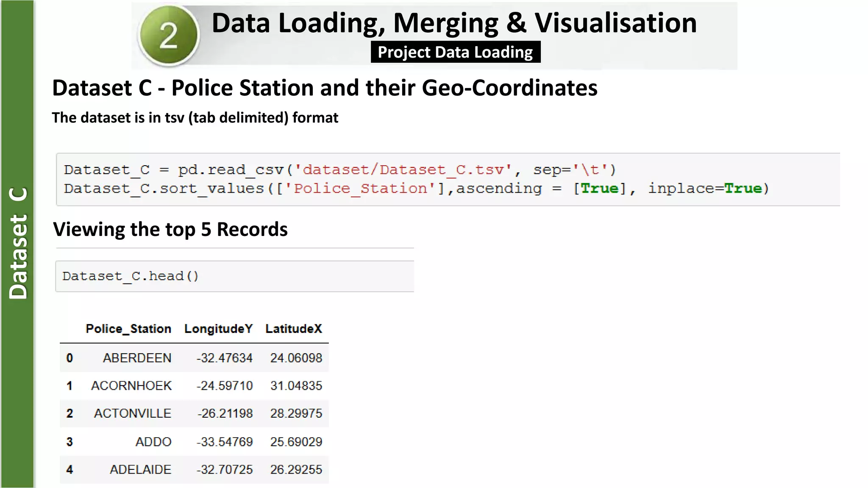Screen dimensions: 868x488
Task: Select the ACTONVILLE station cell
Action: pyautogui.click(x=133, y=413)
